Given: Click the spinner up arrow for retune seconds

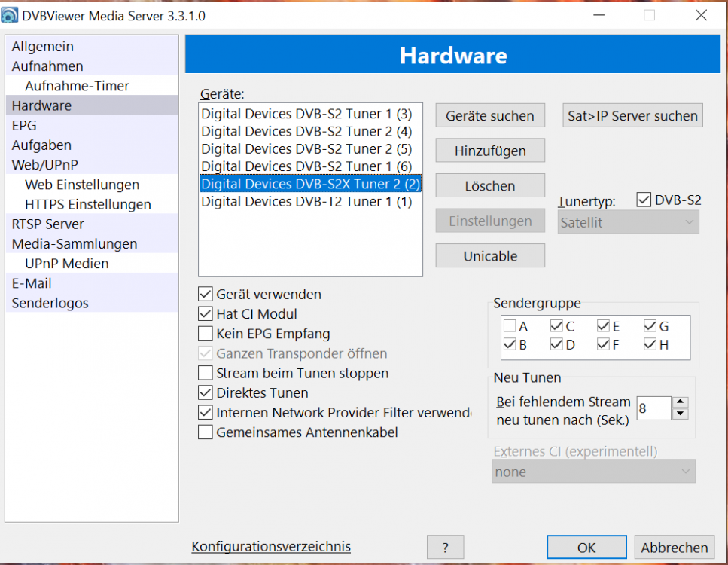Looking at the screenshot, I should (680, 402).
